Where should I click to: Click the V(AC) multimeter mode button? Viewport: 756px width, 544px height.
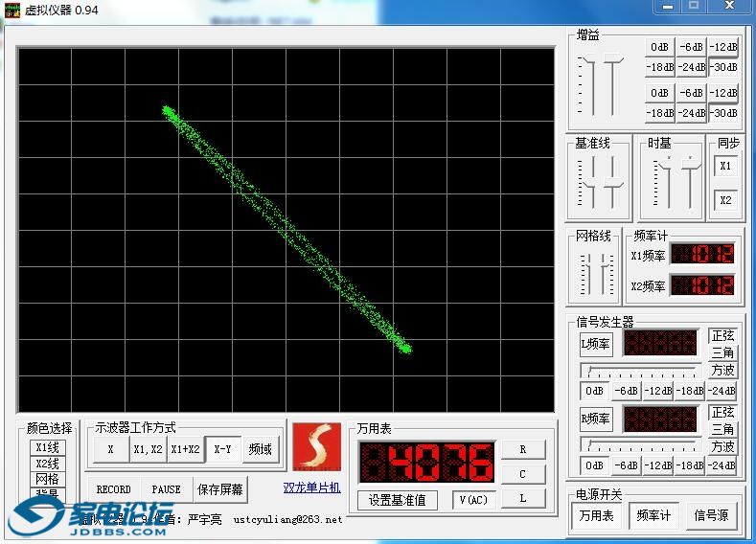473,500
